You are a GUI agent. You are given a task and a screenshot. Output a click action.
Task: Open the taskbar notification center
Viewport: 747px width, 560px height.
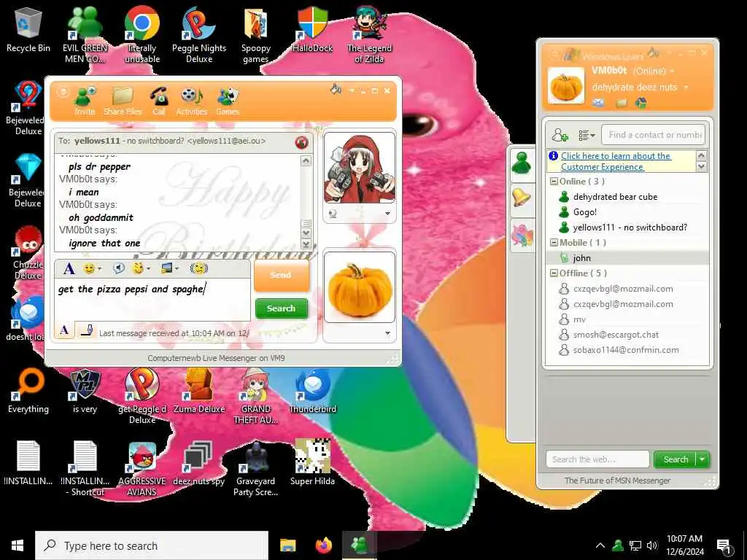coord(724,545)
